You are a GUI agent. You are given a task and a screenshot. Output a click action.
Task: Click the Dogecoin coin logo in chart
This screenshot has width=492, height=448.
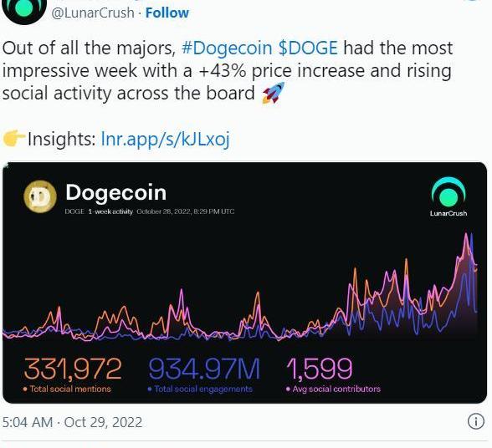tap(40, 196)
